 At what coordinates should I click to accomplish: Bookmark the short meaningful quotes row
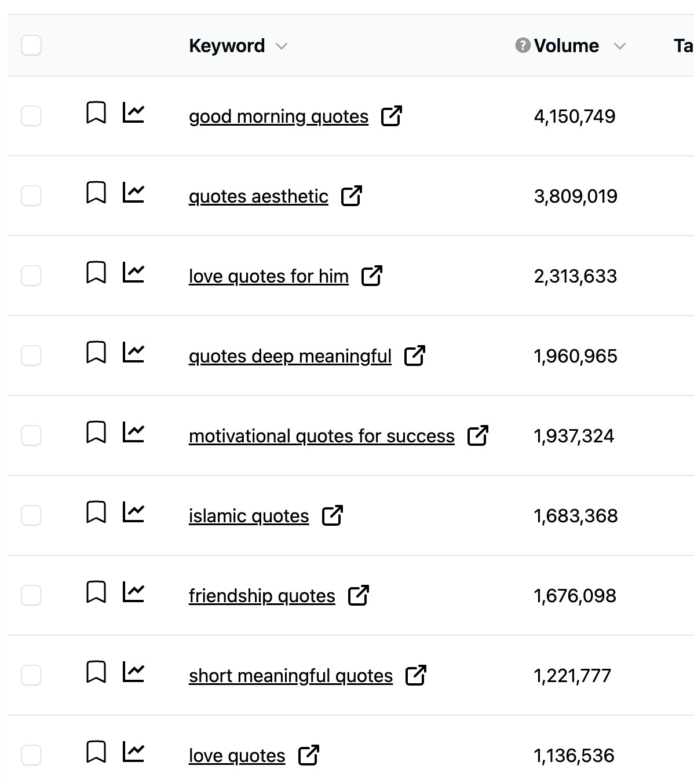[x=96, y=672]
